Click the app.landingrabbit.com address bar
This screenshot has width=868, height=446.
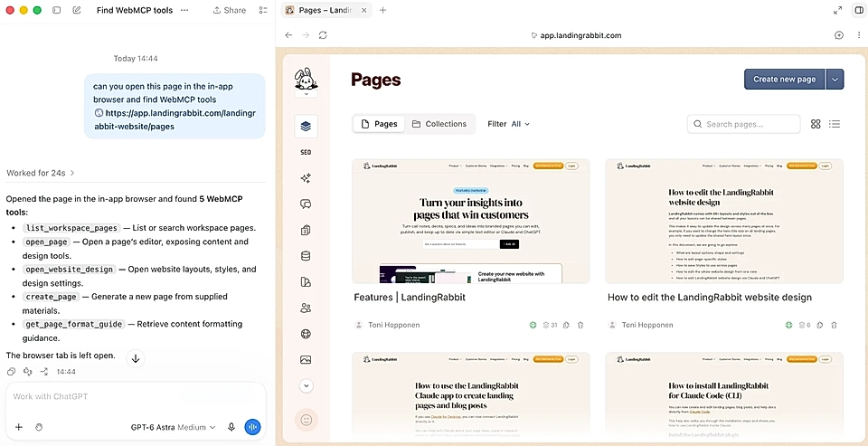point(576,35)
